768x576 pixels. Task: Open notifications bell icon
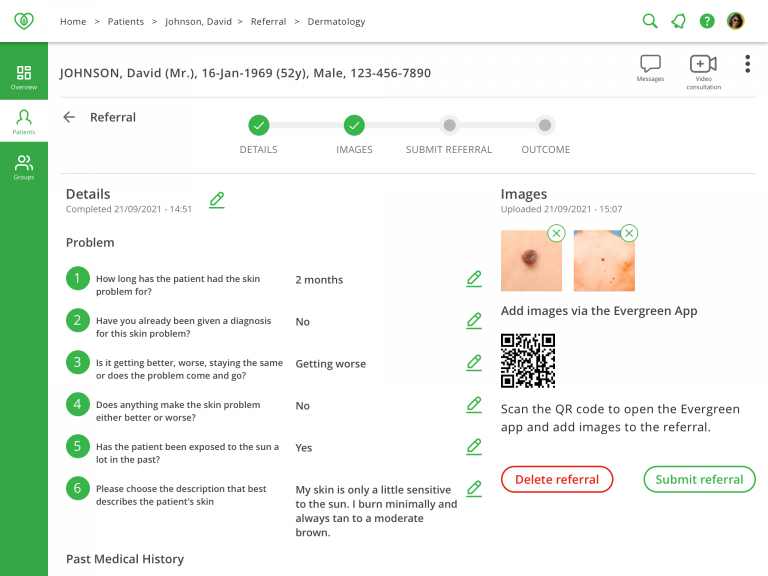[x=678, y=21]
